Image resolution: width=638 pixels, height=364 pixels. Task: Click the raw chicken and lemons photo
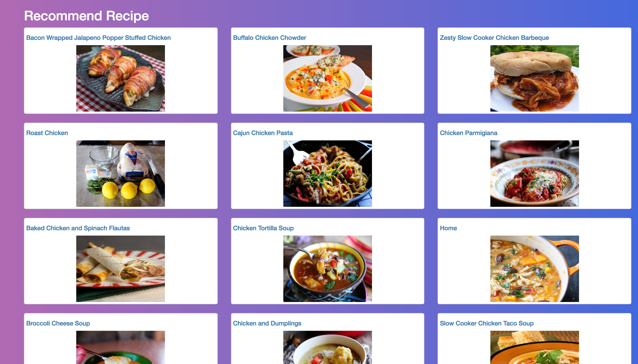[x=121, y=174]
